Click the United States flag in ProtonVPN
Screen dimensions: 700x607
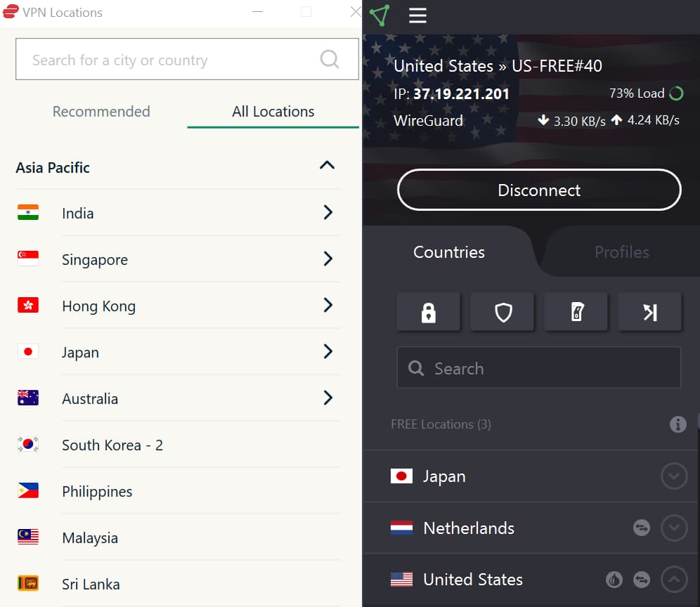[x=401, y=580]
